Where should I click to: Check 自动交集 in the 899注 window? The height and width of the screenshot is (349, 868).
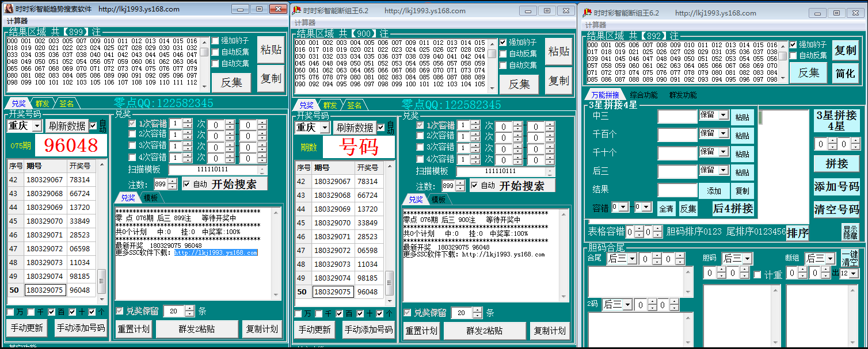click(x=215, y=63)
